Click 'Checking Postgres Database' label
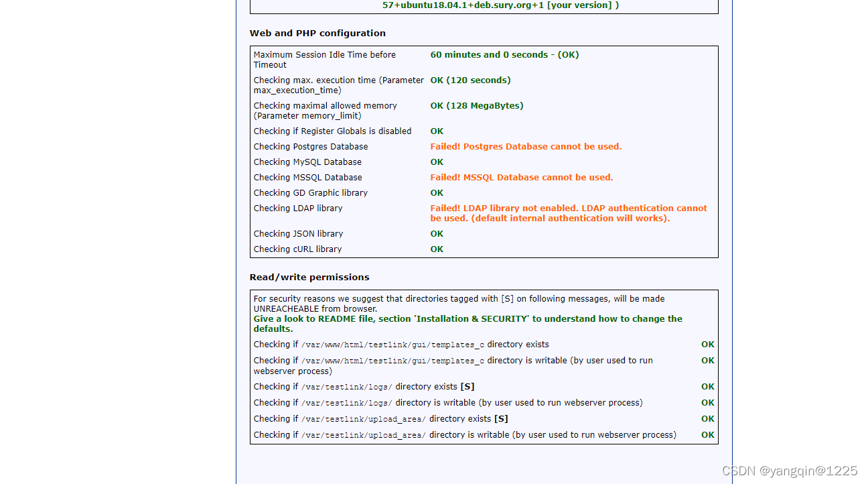This screenshot has width=868, height=484. [311, 147]
